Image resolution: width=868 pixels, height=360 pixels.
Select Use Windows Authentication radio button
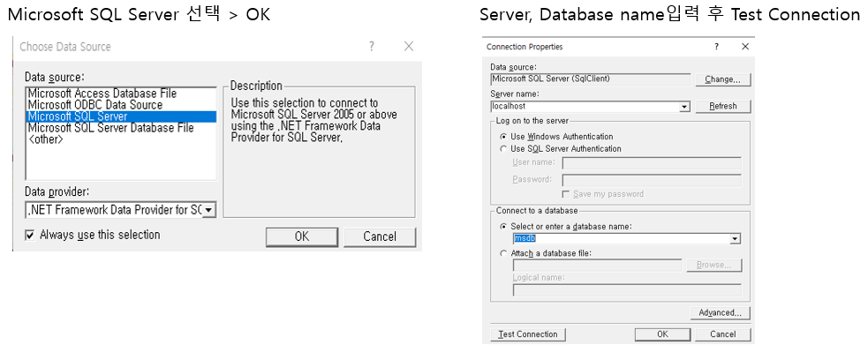(503, 137)
